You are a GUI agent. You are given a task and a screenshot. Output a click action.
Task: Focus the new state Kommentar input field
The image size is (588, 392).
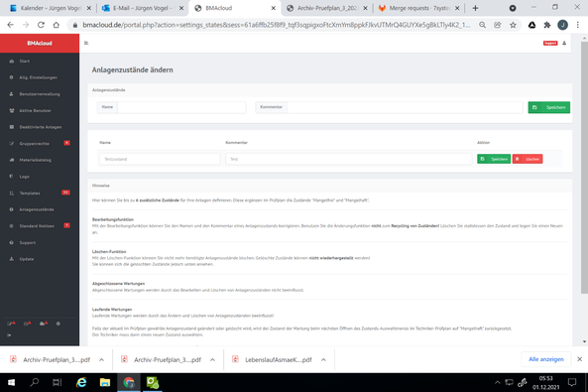coord(405,107)
